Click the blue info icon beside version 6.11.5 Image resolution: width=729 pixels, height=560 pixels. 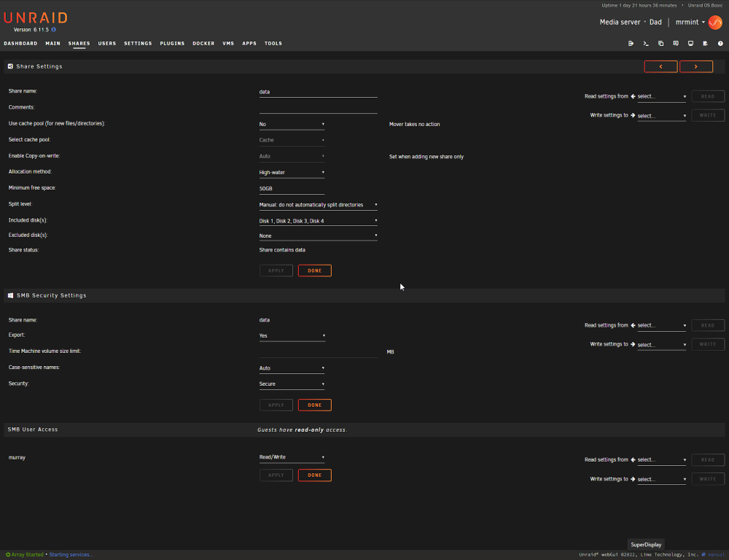pyautogui.click(x=53, y=29)
